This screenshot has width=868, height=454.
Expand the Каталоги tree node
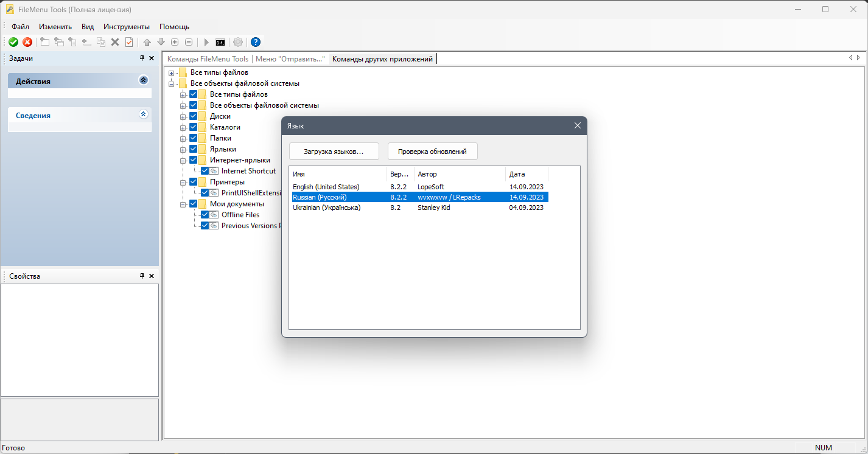(183, 127)
